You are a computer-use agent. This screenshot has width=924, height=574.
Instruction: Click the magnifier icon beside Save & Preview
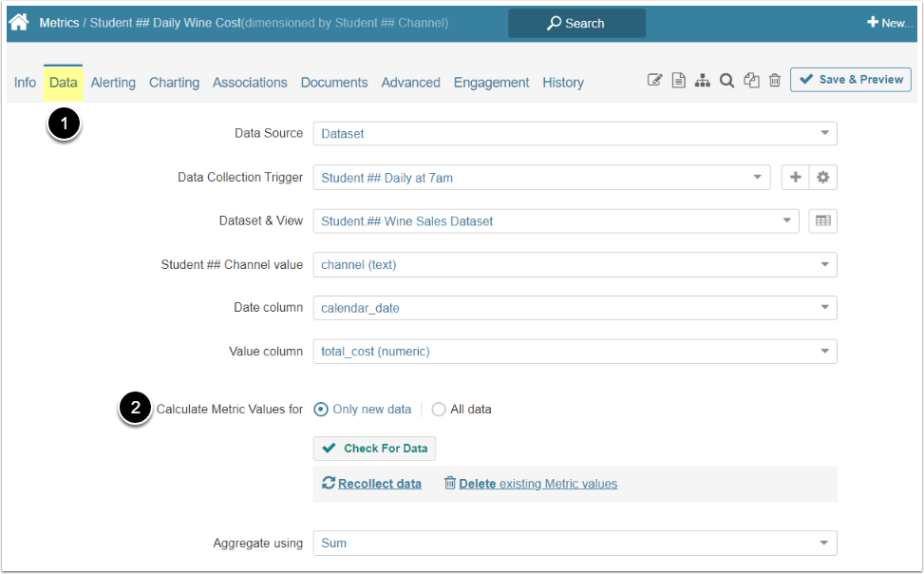pos(726,80)
